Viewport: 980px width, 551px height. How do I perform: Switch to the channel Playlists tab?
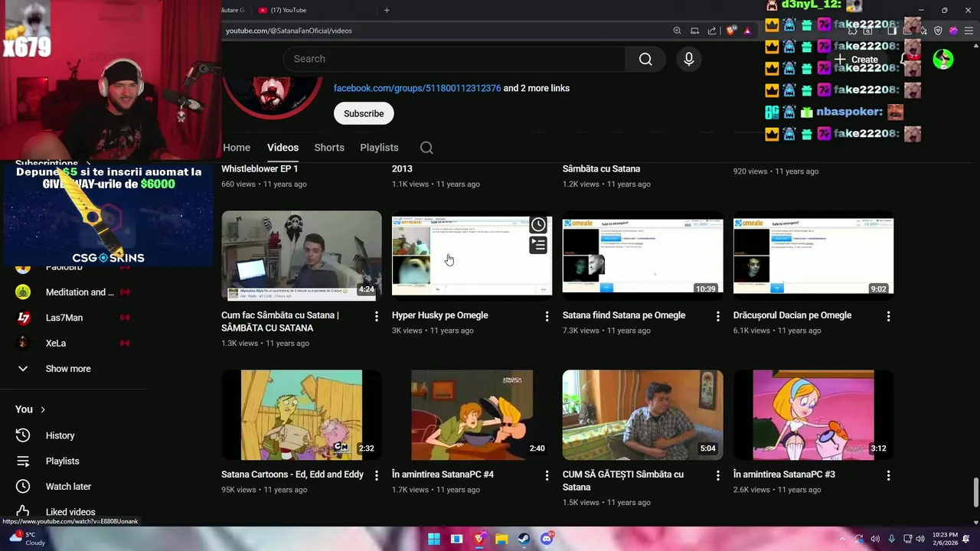pos(379,148)
